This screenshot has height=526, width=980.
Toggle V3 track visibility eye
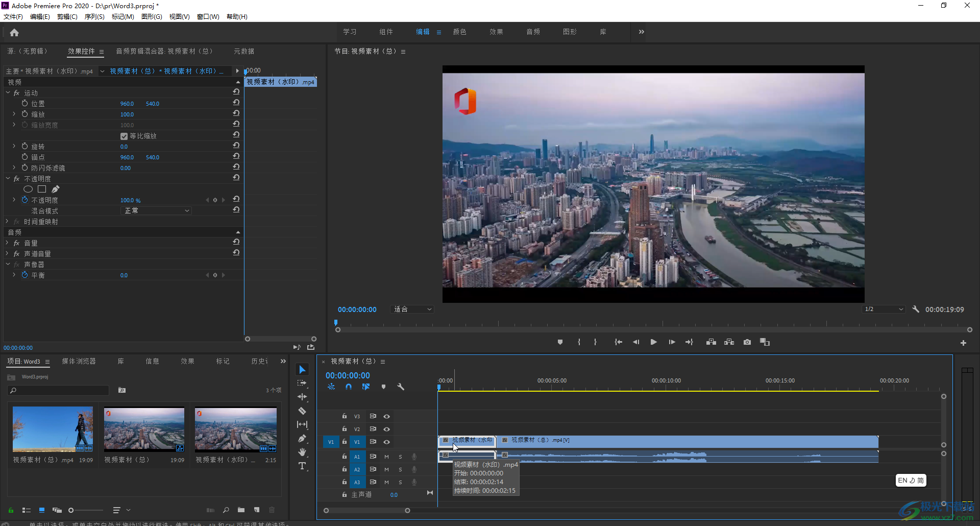387,417
